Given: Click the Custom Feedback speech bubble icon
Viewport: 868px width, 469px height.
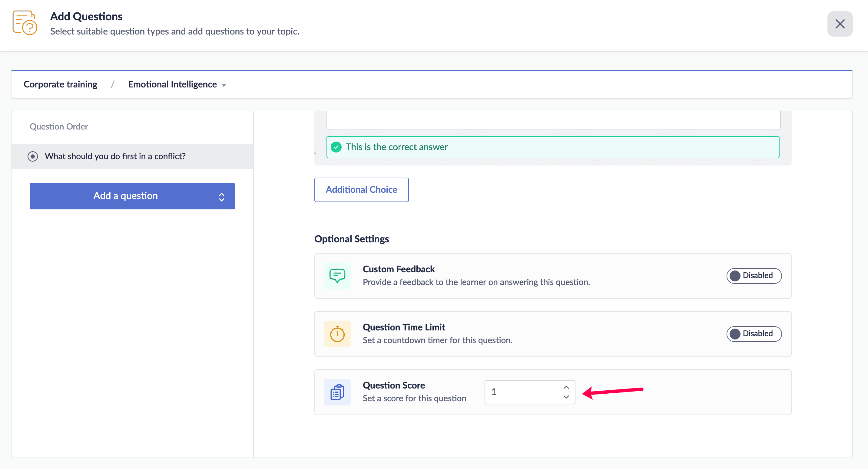Looking at the screenshot, I should click(337, 276).
